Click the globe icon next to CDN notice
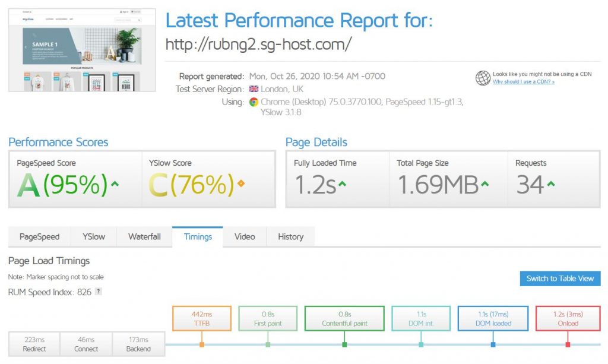The image size is (608, 364). point(482,77)
